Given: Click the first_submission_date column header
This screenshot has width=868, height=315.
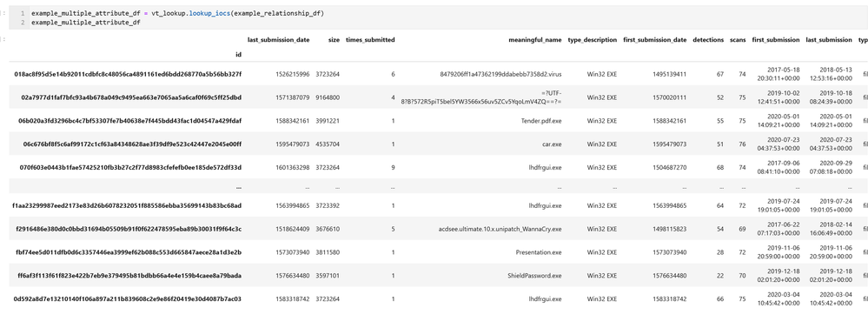Looking at the screenshot, I should (655, 40).
